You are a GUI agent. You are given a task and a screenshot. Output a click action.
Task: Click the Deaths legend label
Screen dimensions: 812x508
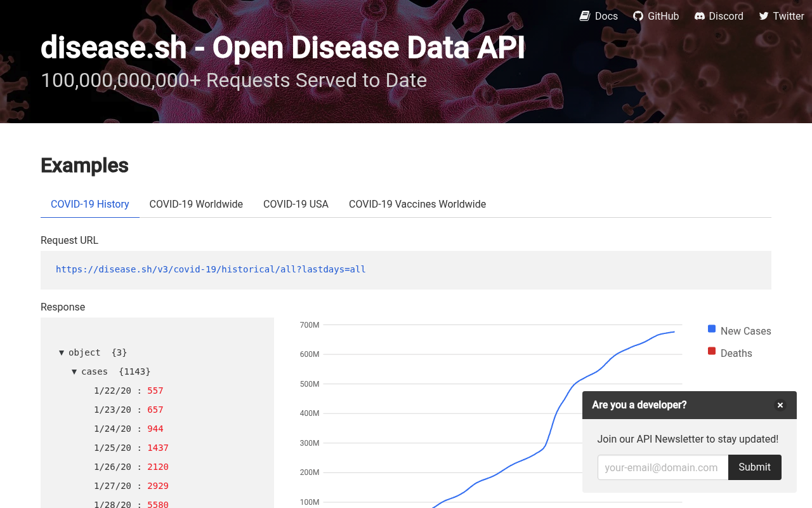pyautogui.click(x=737, y=353)
